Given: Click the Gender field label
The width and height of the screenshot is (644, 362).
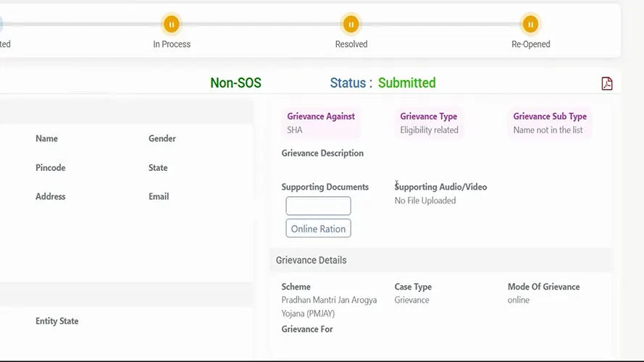Looking at the screenshot, I should 162,138.
